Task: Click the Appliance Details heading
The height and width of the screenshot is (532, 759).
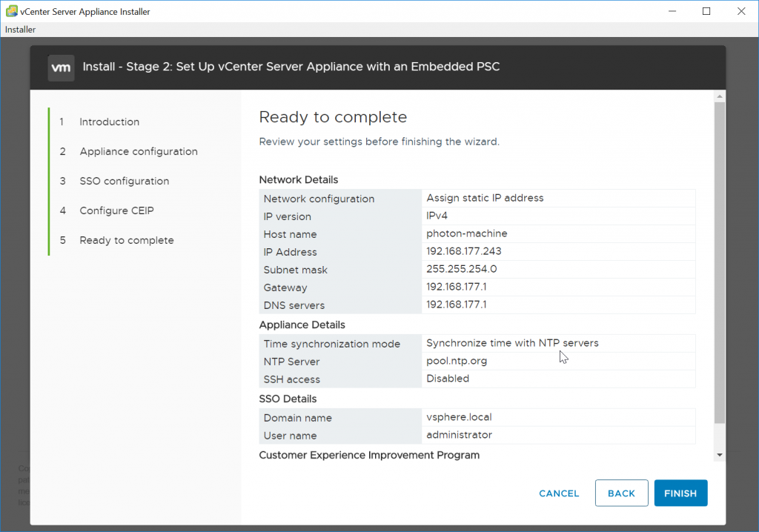Action: click(x=302, y=325)
